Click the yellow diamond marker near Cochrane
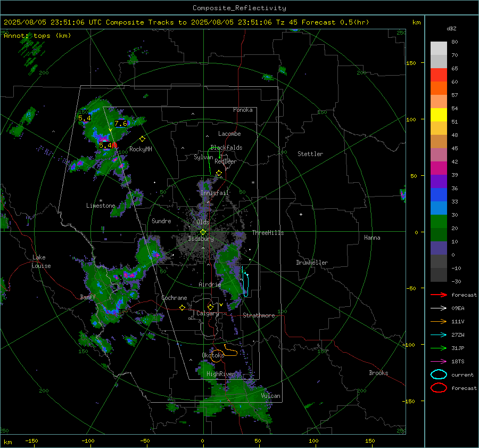479x448 pixels. click(x=183, y=307)
